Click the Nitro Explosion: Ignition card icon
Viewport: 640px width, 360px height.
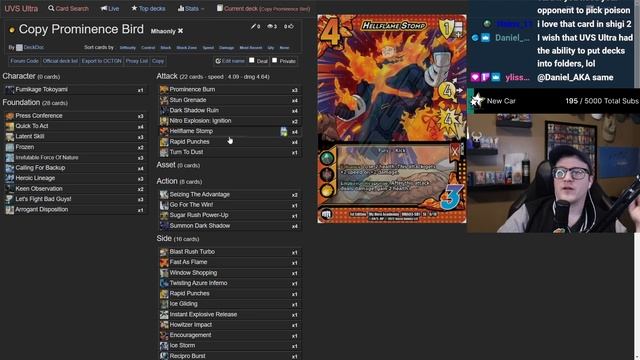(164, 121)
